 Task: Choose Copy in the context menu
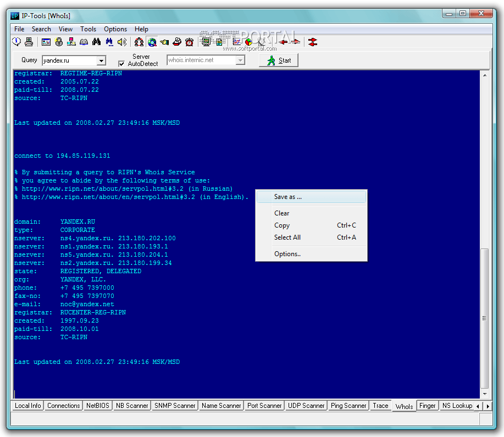(x=311, y=225)
